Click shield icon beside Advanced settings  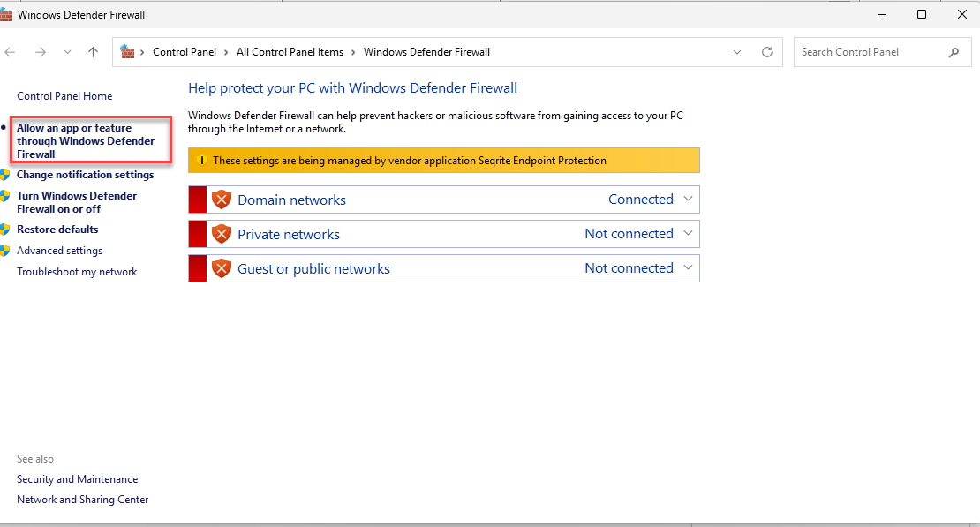[x=5, y=251]
